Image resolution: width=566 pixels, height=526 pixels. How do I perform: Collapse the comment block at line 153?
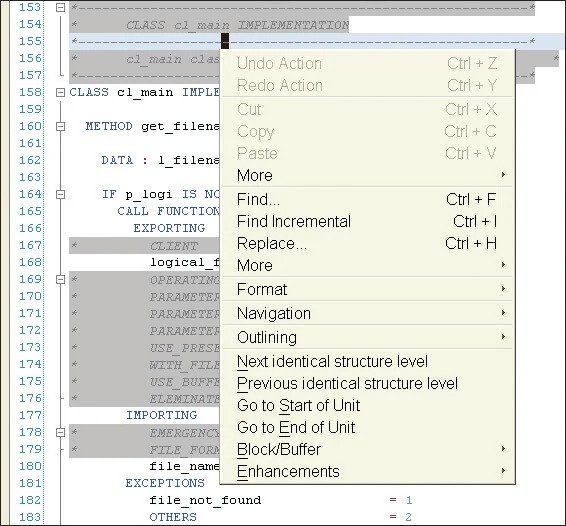click(61, 7)
